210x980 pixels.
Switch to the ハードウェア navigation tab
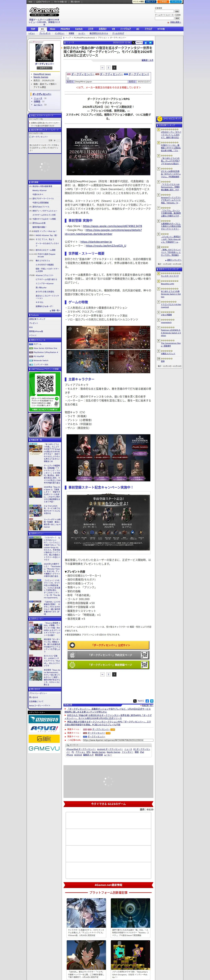pos(126,29)
